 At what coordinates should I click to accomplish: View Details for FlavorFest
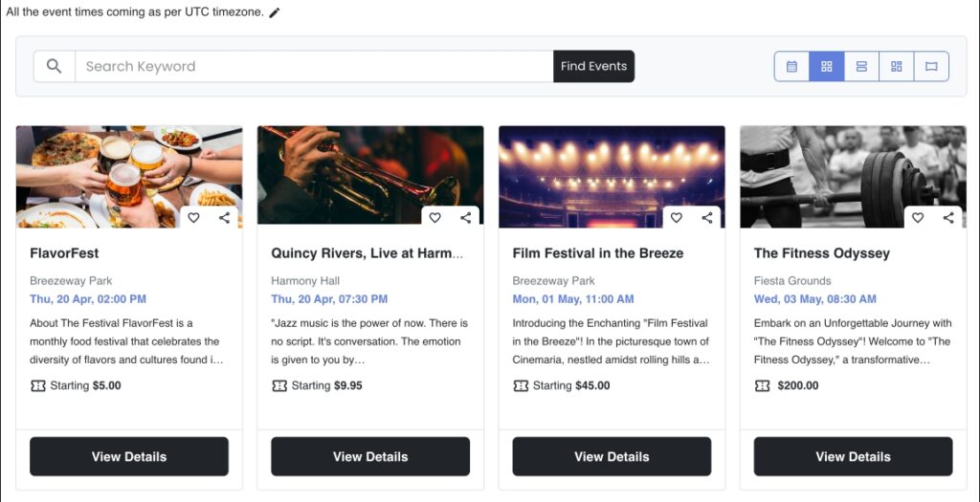(129, 456)
